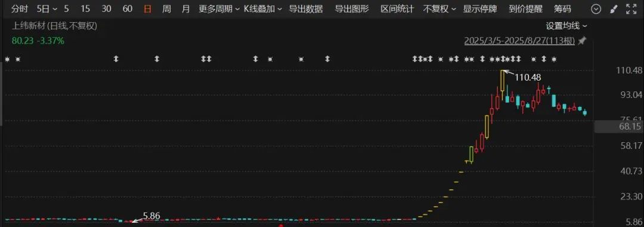Click the 5.86 low price marker
The height and width of the screenshot is (227, 644).
(x=151, y=215)
